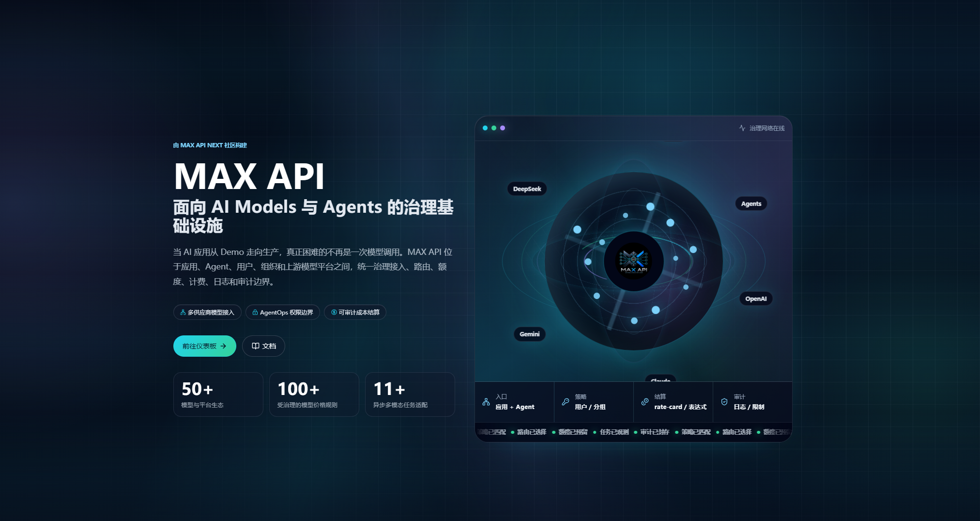Click the 日志 / 限制 audit text
Image resolution: width=980 pixels, height=521 pixels.
pos(749,407)
